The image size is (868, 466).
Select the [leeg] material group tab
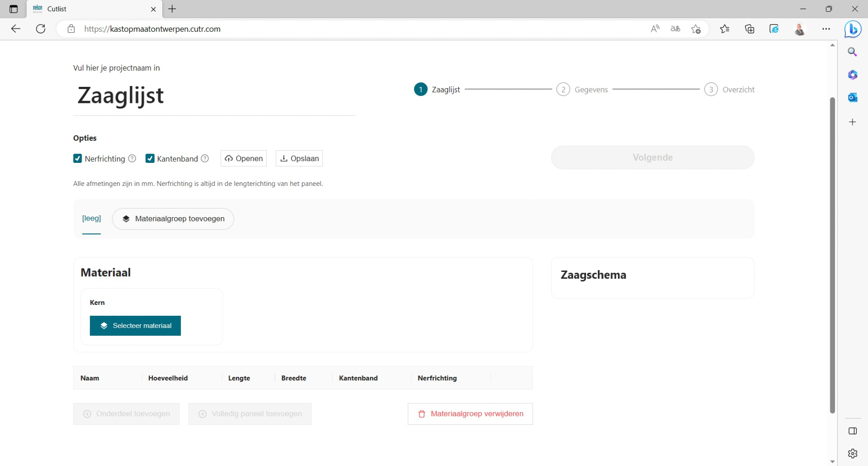pyautogui.click(x=92, y=218)
